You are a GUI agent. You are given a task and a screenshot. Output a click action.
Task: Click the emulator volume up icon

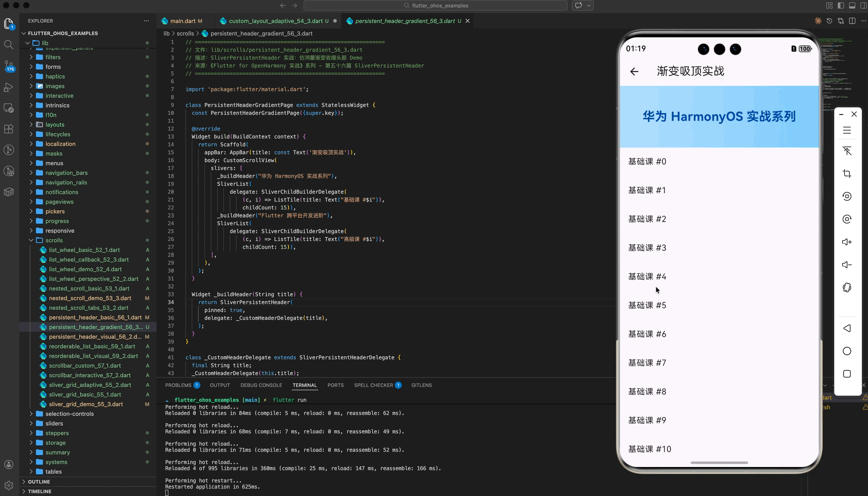point(847,242)
